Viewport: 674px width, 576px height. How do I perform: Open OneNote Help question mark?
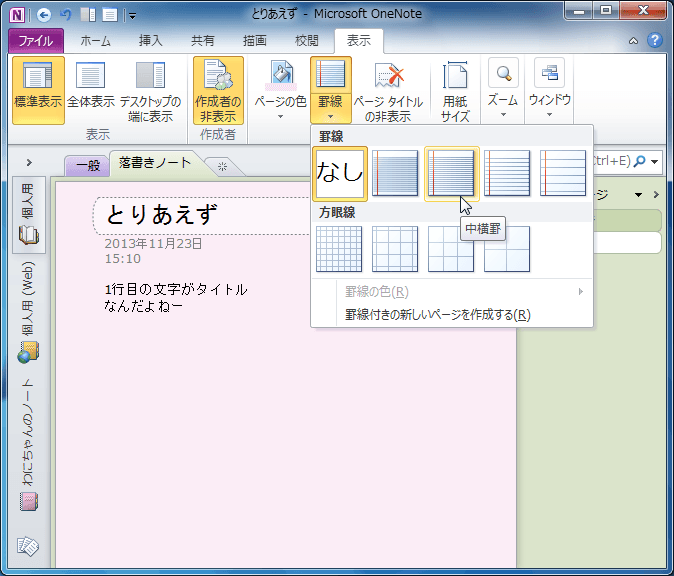[655, 40]
